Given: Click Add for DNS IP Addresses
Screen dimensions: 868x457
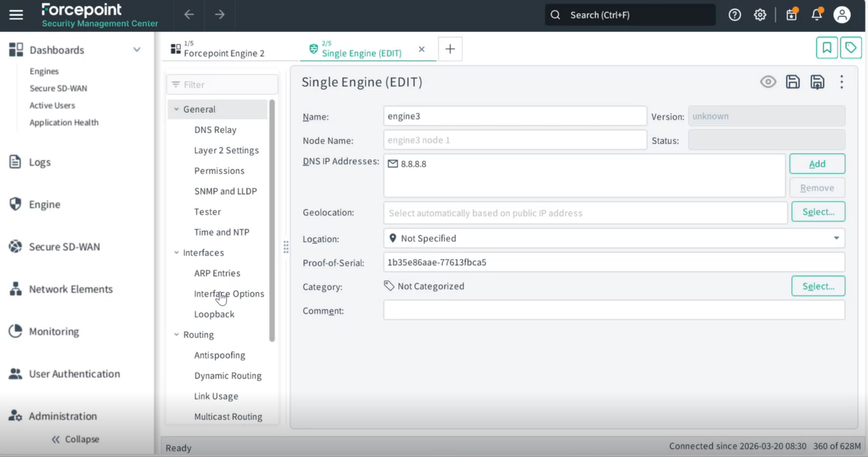Looking at the screenshot, I should pos(817,164).
